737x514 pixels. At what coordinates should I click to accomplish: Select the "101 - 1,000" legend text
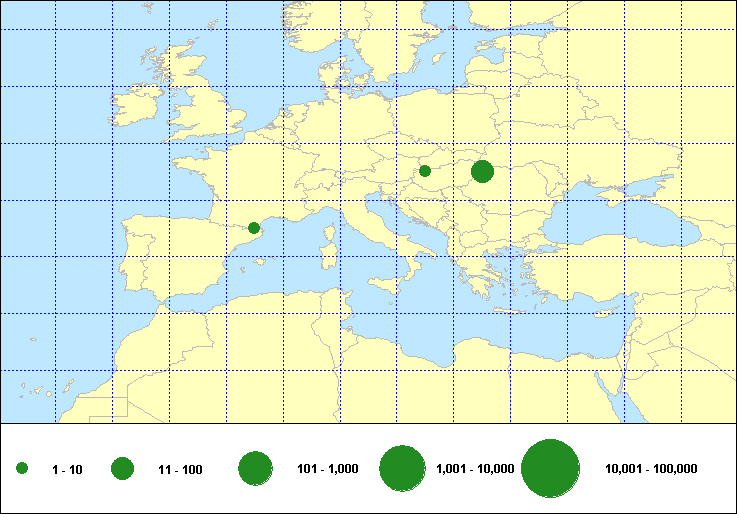(x=327, y=469)
